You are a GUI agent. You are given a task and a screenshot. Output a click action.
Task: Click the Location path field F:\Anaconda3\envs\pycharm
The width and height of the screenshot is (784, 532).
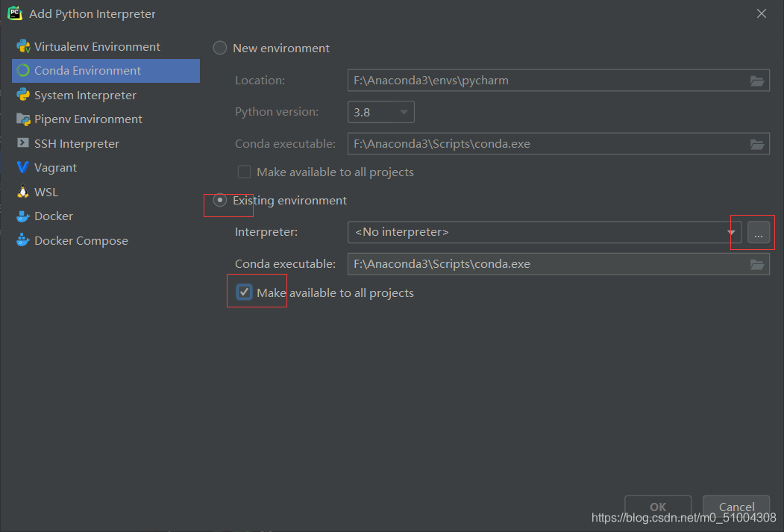tap(559, 81)
